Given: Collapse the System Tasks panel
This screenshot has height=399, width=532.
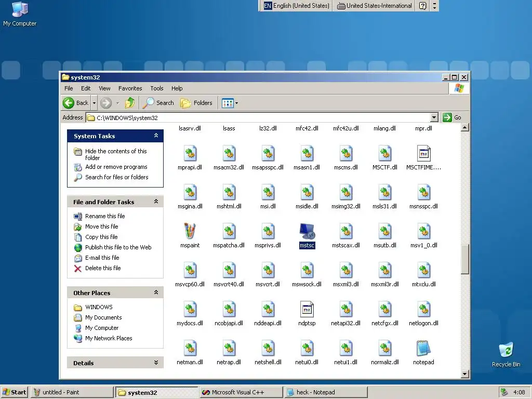Looking at the screenshot, I should (x=156, y=136).
